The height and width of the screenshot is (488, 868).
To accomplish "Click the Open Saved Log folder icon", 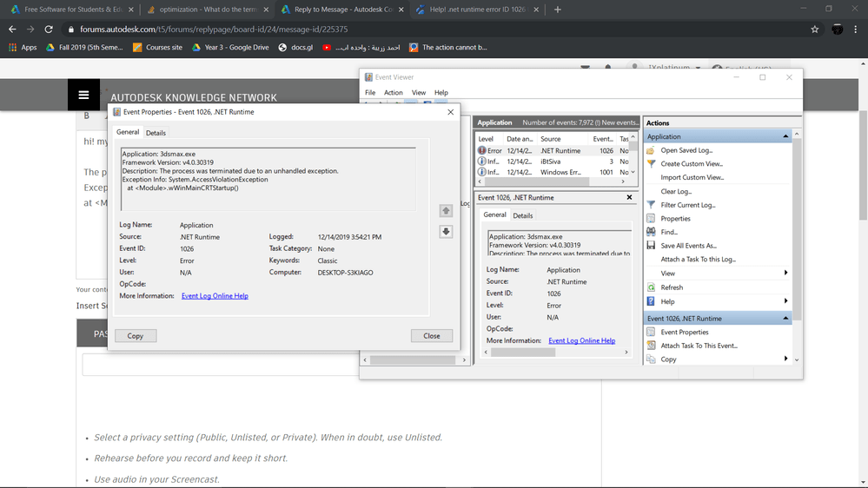I will click(x=651, y=150).
